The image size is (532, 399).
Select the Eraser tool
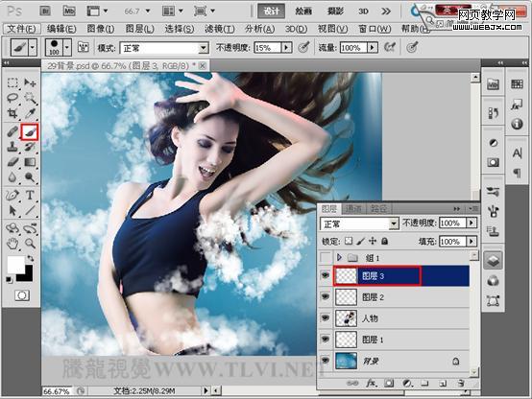pos(12,162)
